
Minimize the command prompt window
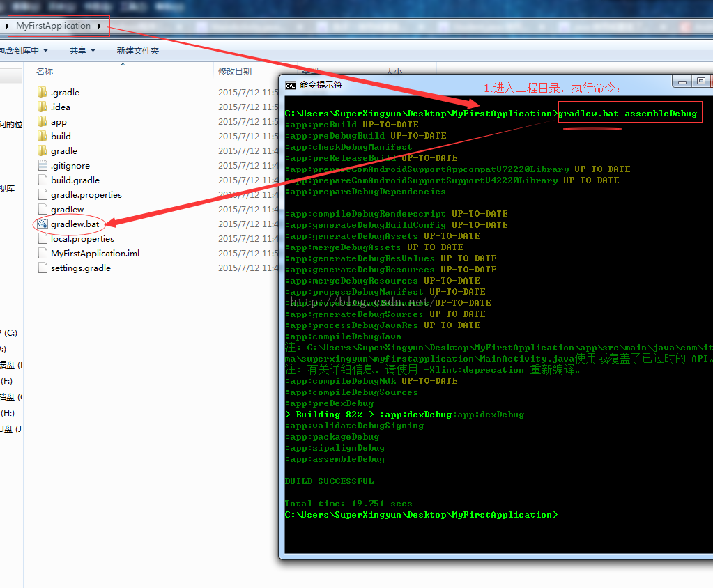[682, 82]
